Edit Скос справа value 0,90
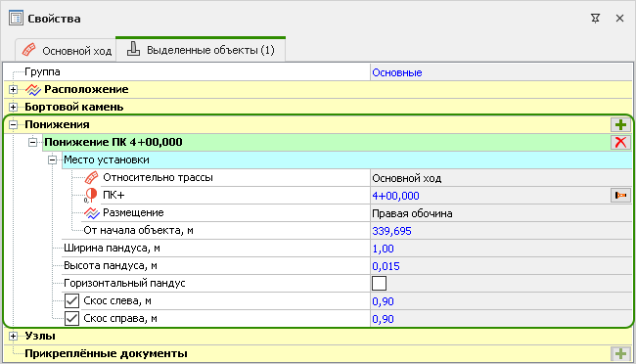This screenshot has width=636, height=364. pos(501,319)
